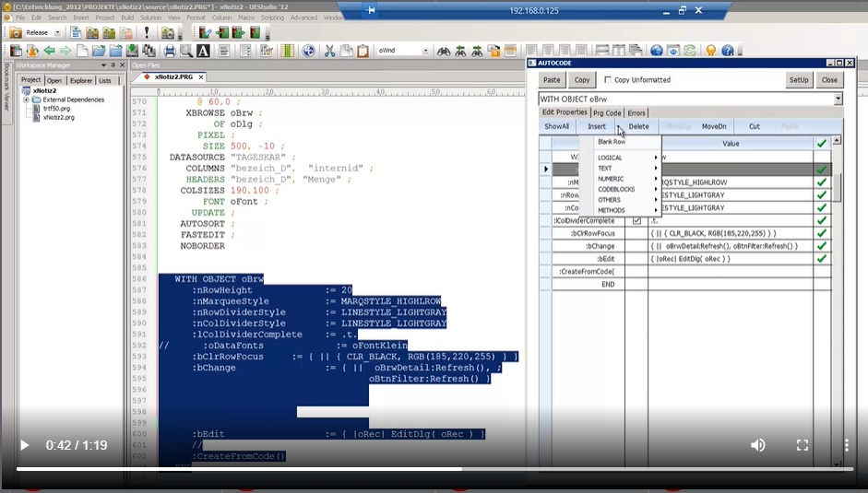Viewport: 868px width, 493px height.
Task: Open the Explorer workspace tab
Action: pyautogui.click(x=81, y=80)
